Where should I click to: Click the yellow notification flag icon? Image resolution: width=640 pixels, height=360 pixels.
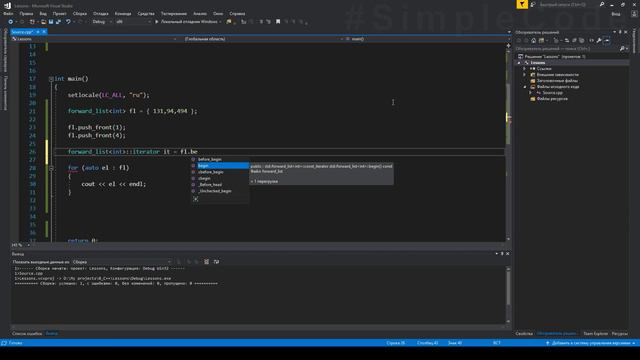click(522, 4)
